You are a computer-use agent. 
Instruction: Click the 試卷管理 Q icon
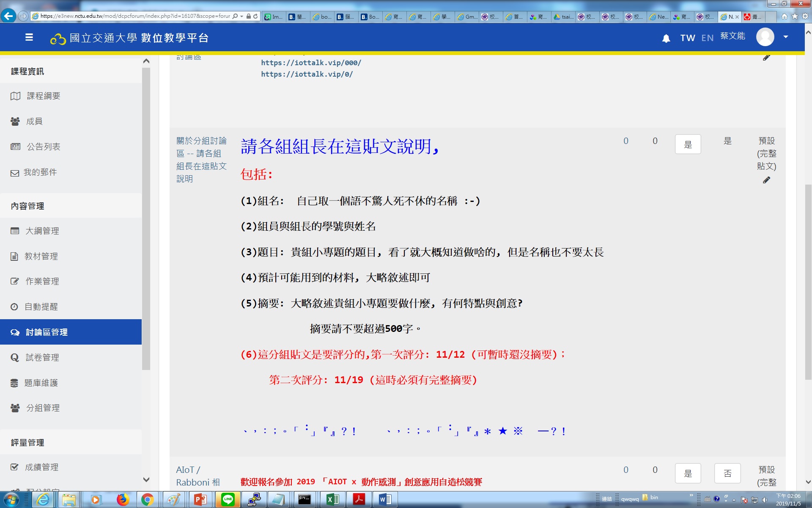(x=15, y=357)
